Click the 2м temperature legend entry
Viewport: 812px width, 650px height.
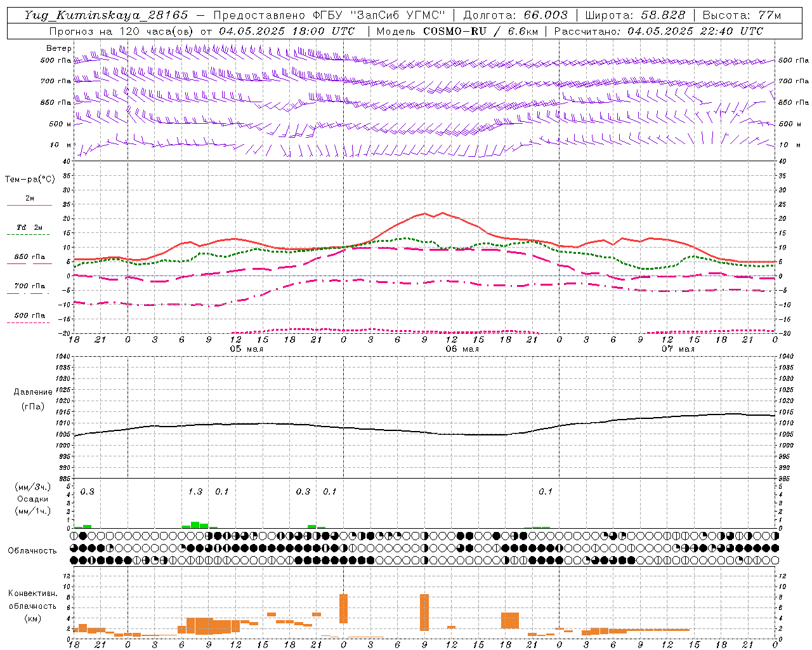pyautogui.click(x=30, y=199)
